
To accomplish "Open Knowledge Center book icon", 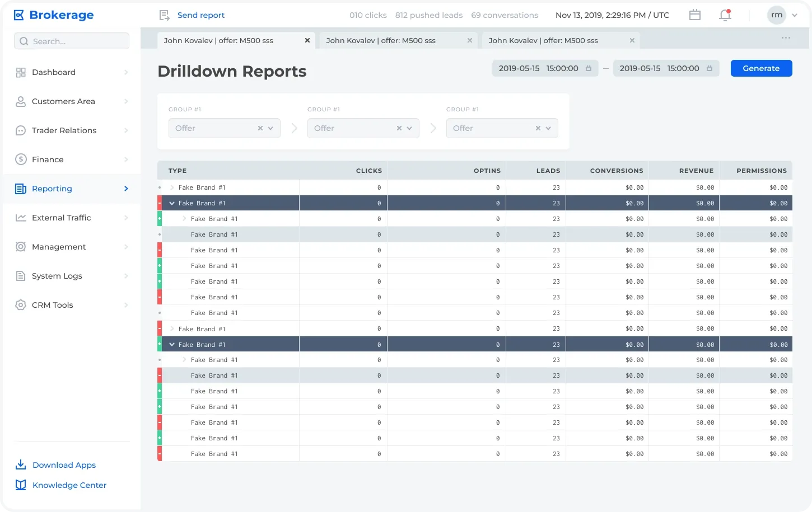I will (x=21, y=485).
